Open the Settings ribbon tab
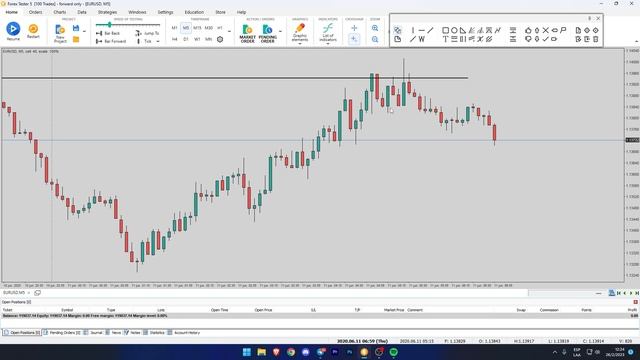The height and width of the screenshot is (360, 640). (x=165, y=12)
